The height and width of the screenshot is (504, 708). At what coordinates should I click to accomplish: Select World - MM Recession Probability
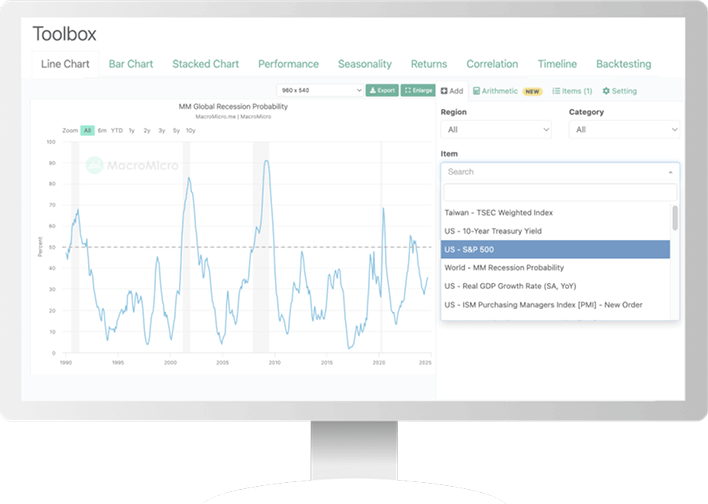[x=555, y=268]
